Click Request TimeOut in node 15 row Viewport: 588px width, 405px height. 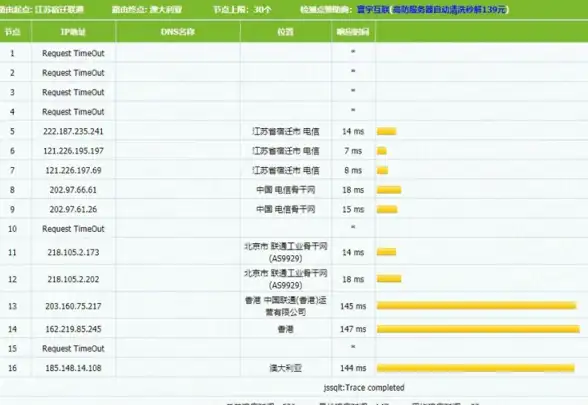[73, 348]
